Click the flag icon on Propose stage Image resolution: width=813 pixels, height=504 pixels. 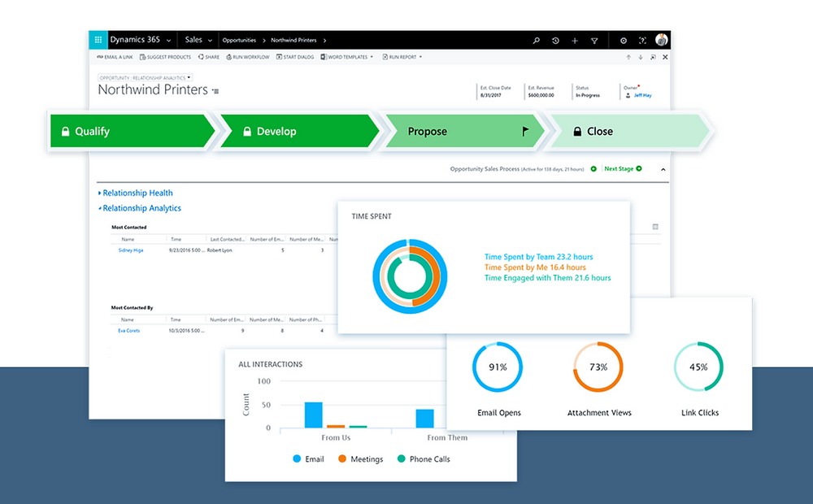(x=525, y=131)
